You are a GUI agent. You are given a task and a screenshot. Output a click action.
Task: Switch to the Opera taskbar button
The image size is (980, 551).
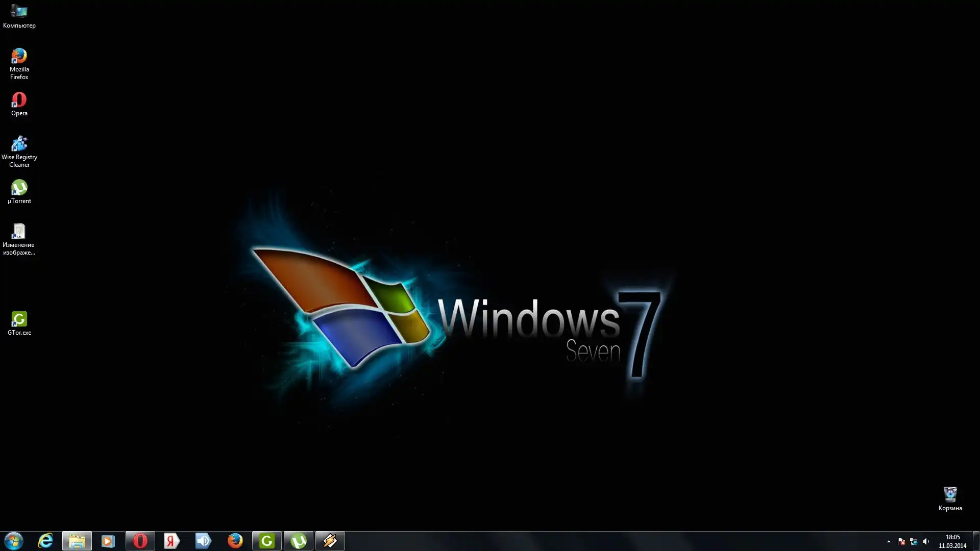pos(140,541)
